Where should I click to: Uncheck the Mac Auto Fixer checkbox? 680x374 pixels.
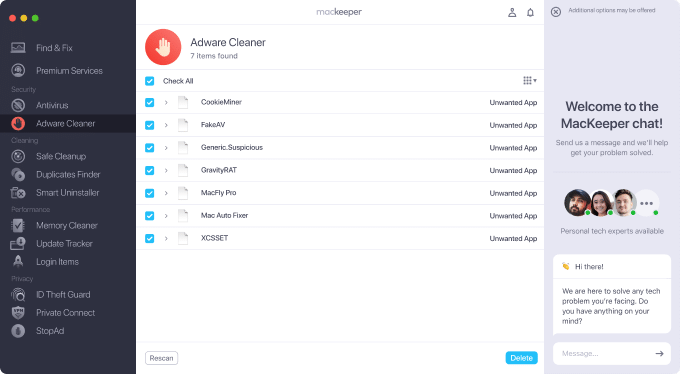point(150,216)
